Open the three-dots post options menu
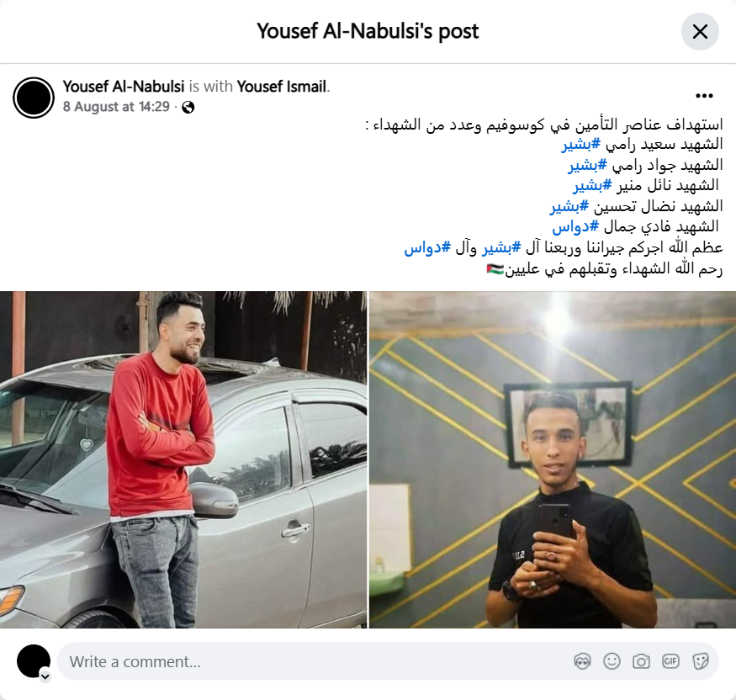Viewport: 736px width, 700px height. (704, 96)
